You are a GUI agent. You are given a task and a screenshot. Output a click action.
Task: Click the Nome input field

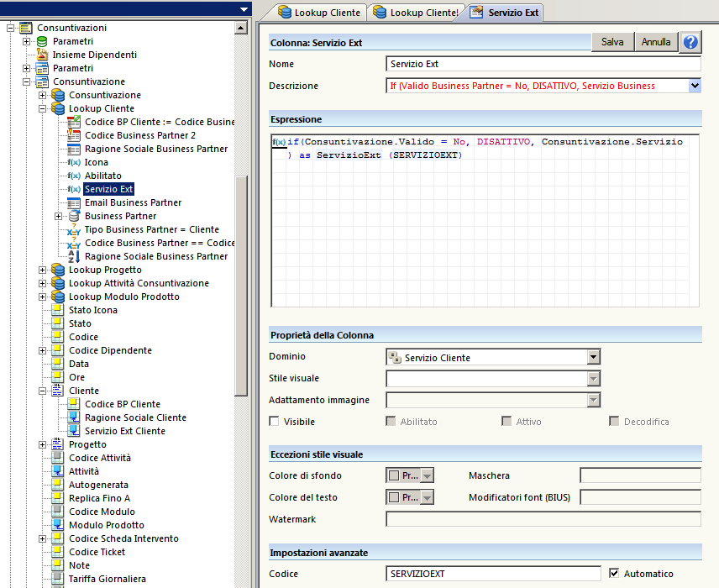pos(543,64)
